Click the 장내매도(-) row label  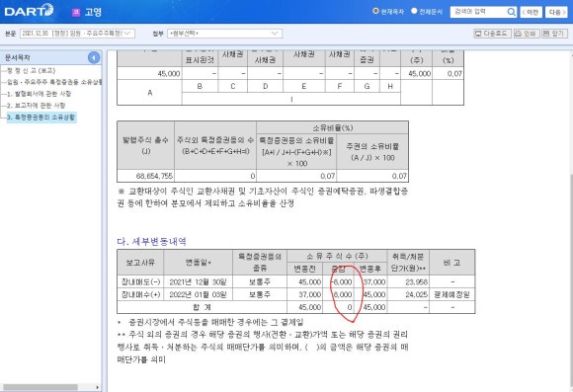[x=140, y=282]
